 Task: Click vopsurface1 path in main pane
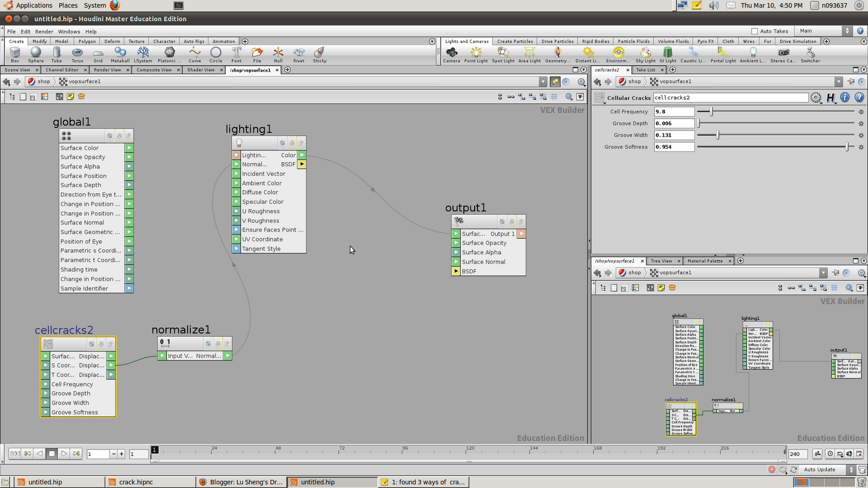coord(80,81)
